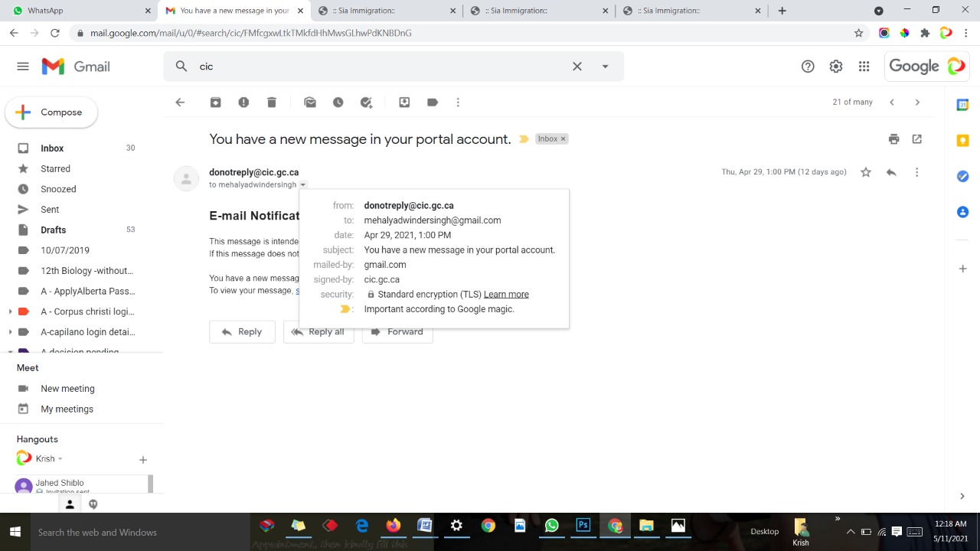Click Forward button
Image resolution: width=980 pixels, height=551 pixels.
(397, 331)
